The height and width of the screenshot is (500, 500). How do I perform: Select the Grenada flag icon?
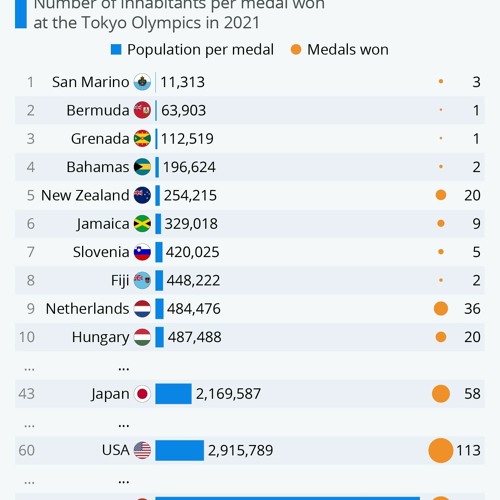pyautogui.click(x=142, y=139)
